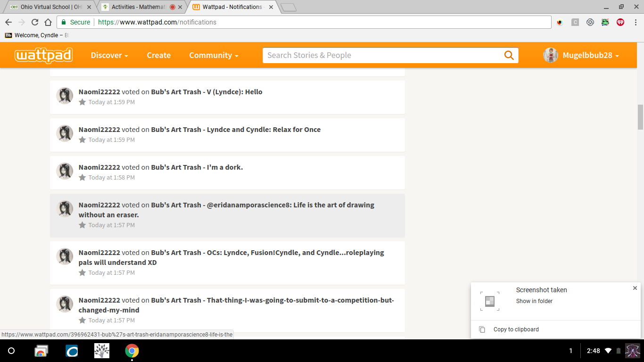Click the orange search magnifier icon
The image size is (644, 362).
[x=509, y=55]
